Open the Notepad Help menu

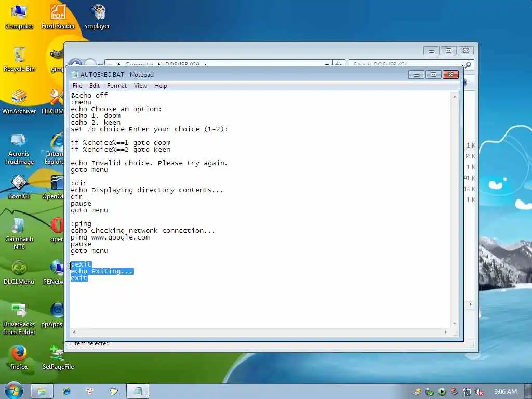point(161,86)
